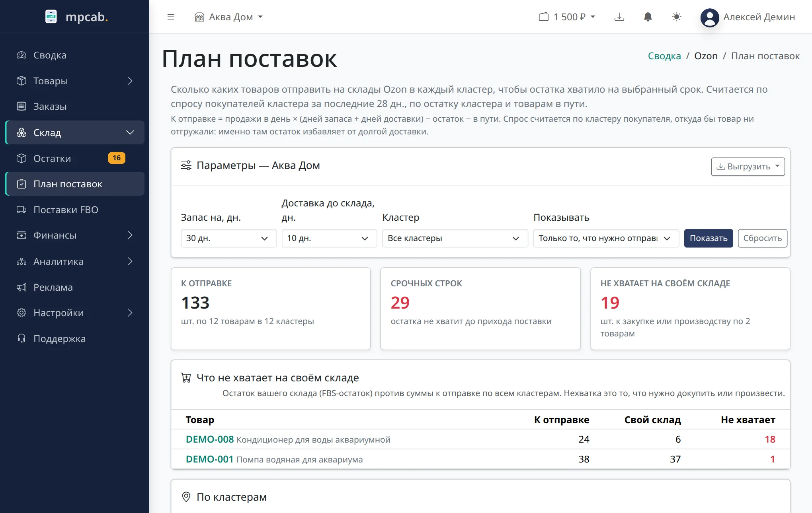Select План поставок in the sidebar

[75, 184]
